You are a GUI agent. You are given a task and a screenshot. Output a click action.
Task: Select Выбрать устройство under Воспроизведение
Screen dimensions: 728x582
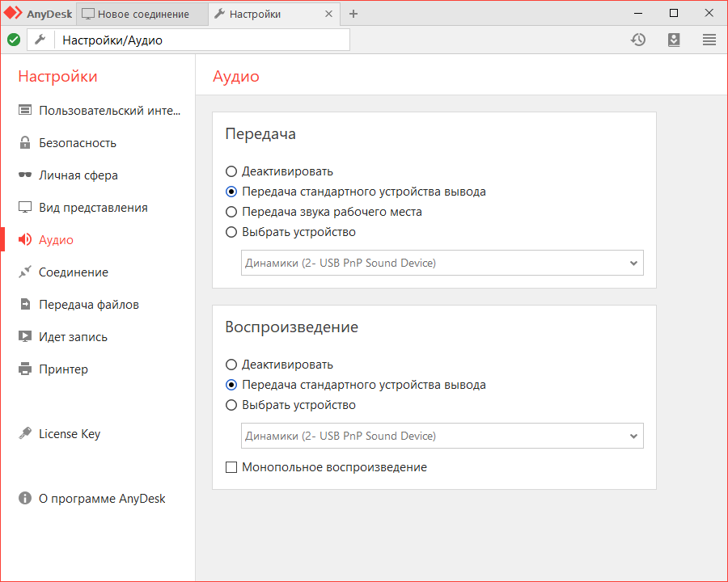(231, 405)
